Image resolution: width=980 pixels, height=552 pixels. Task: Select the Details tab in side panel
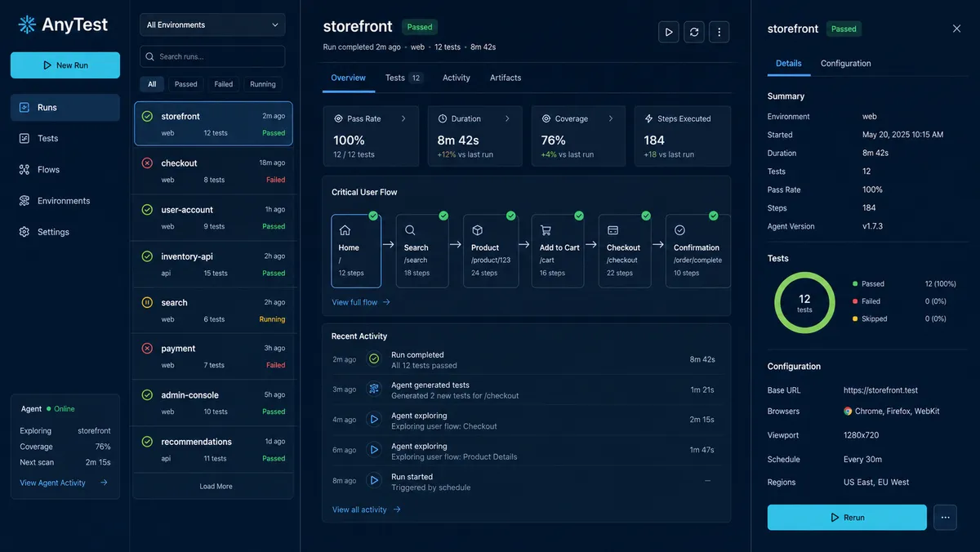pos(788,63)
